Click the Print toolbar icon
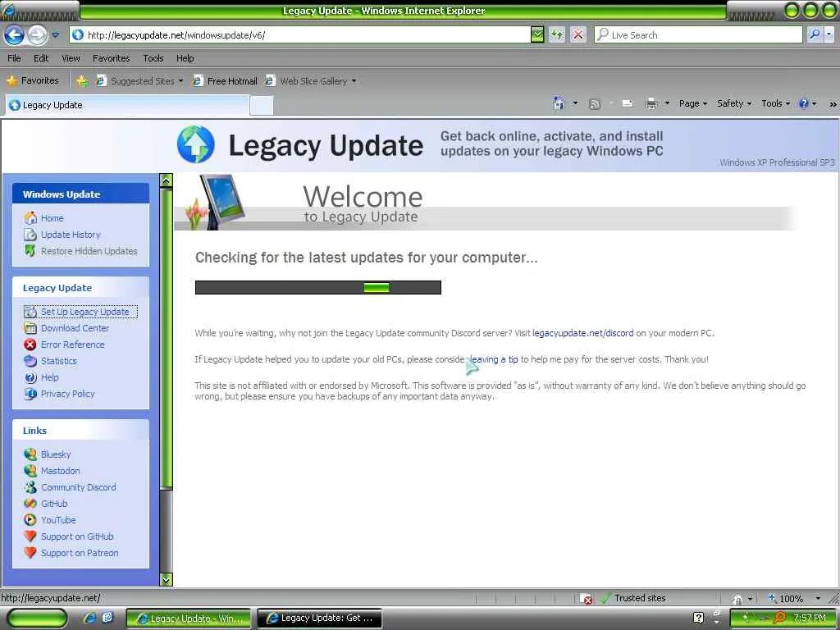The image size is (840, 630). click(x=651, y=103)
